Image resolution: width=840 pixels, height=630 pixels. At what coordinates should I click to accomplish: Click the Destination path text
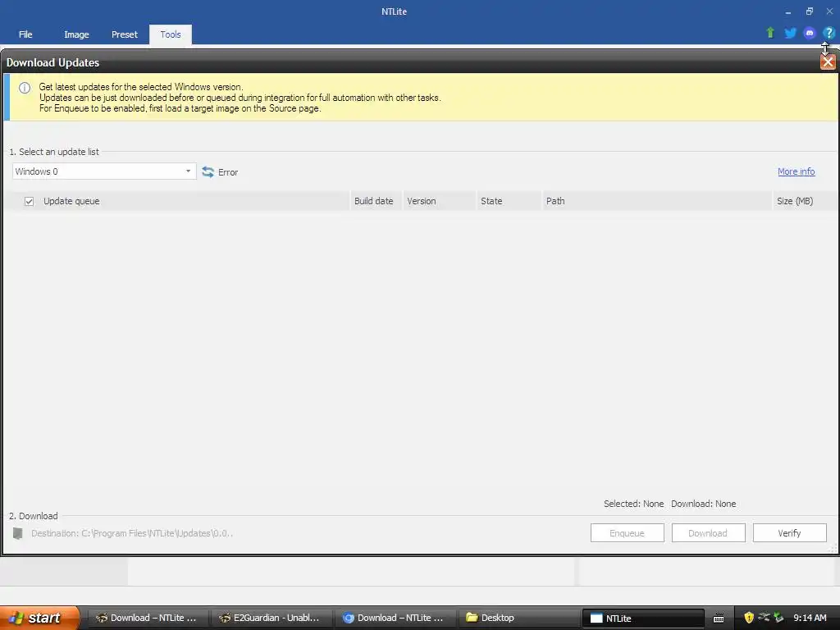click(x=132, y=533)
